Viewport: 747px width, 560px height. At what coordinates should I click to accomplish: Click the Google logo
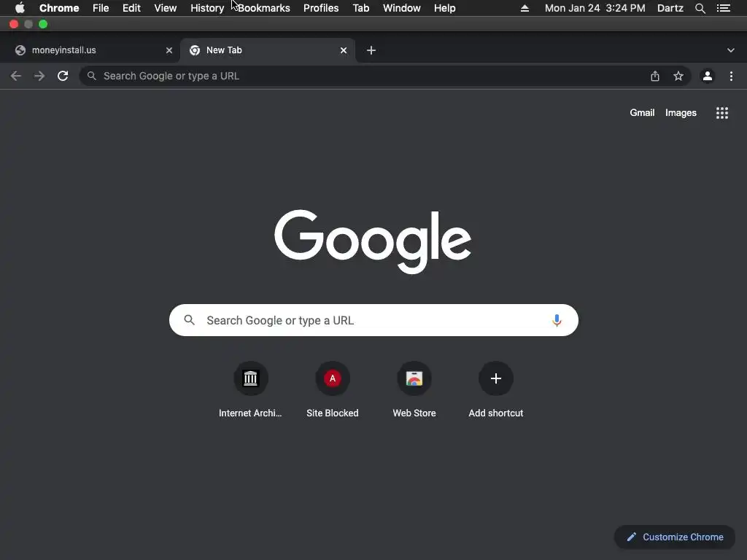point(373,241)
